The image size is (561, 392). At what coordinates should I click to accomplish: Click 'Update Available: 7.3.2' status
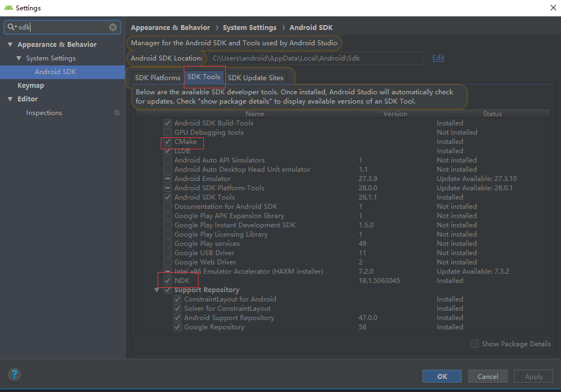(x=473, y=272)
